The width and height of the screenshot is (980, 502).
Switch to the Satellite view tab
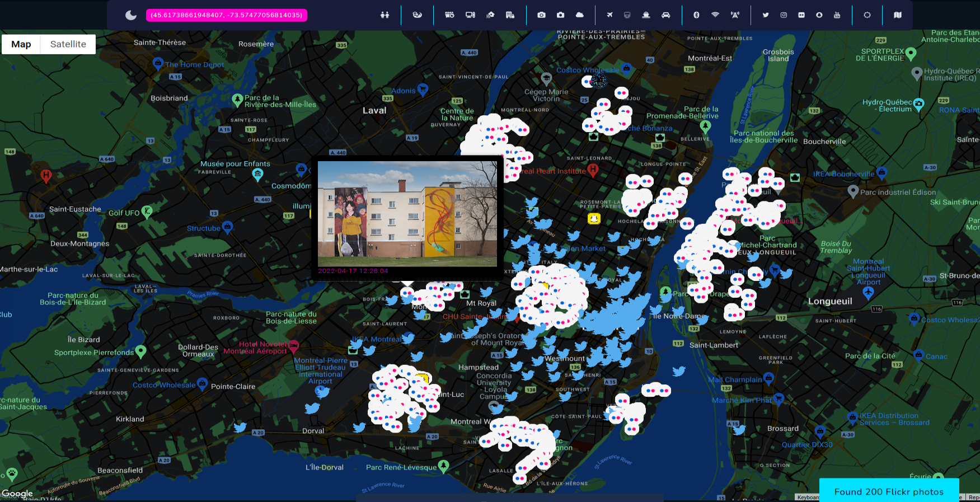(x=68, y=44)
